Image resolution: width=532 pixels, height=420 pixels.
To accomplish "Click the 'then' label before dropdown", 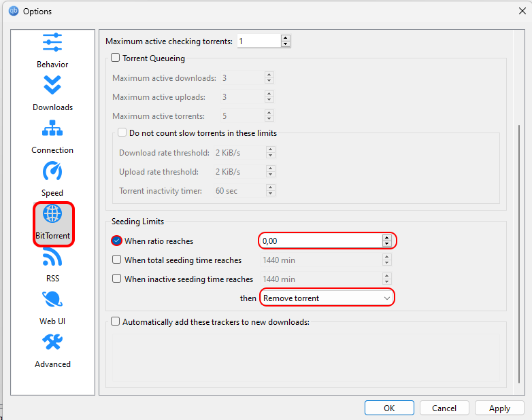I will 248,298.
